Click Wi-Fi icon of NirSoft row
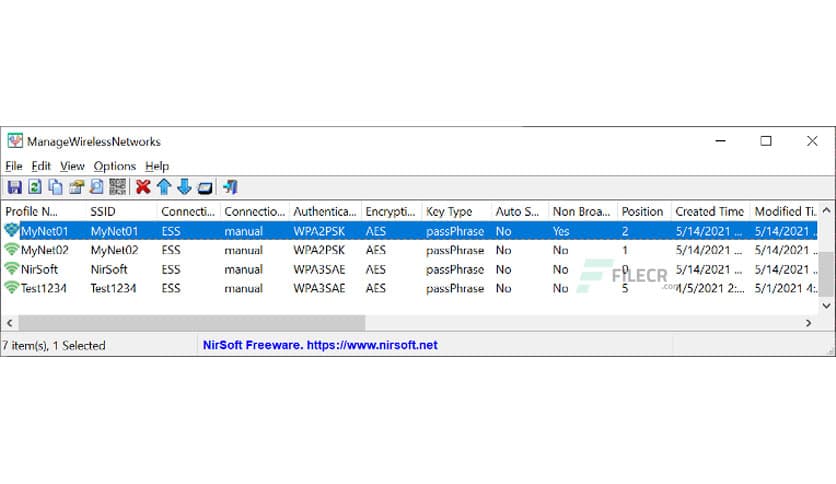This screenshot has height=484, width=836. click(x=11, y=269)
